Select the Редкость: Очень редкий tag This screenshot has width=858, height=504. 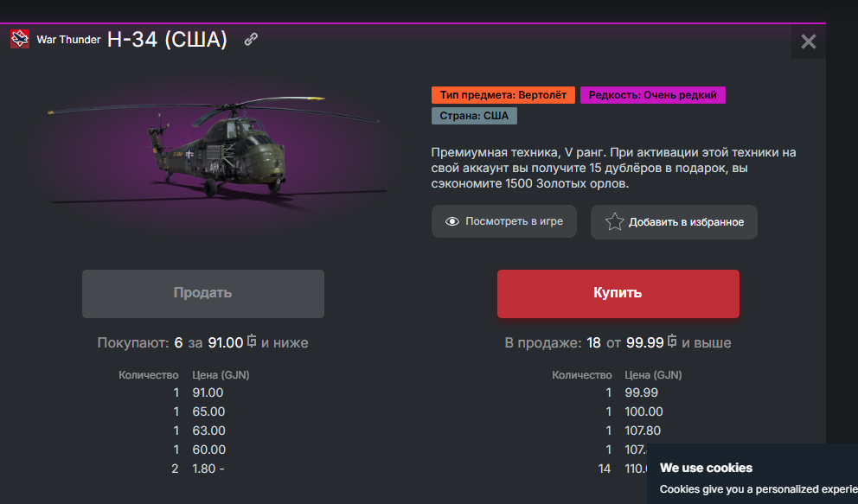pyautogui.click(x=652, y=95)
